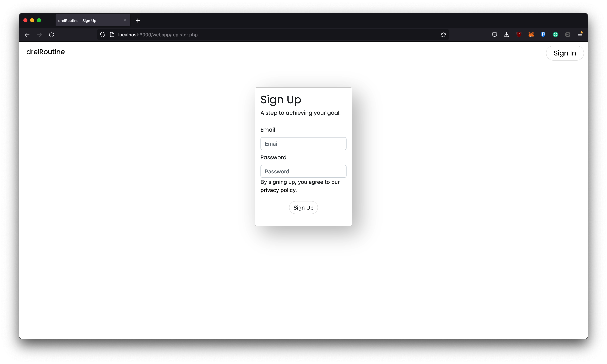Image resolution: width=607 pixels, height=364 pixels.
Task: Click the bookmark star icon
Action: (443, 35)
